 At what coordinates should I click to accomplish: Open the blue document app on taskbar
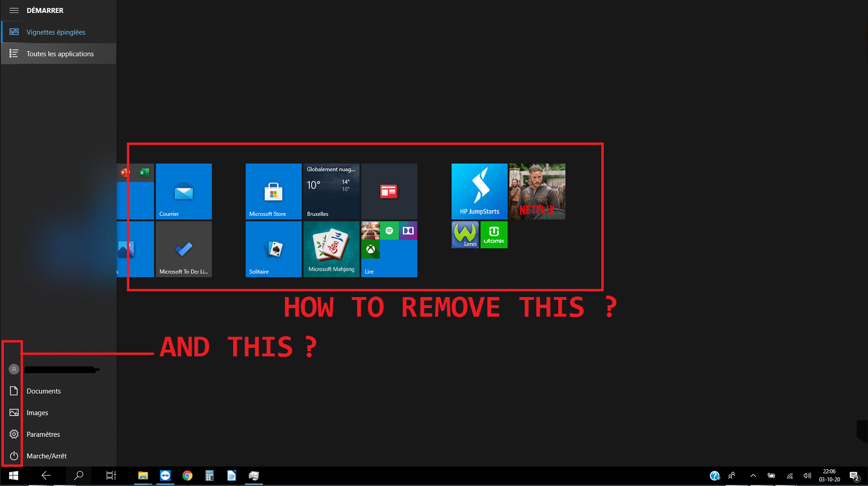pos(232,475)
